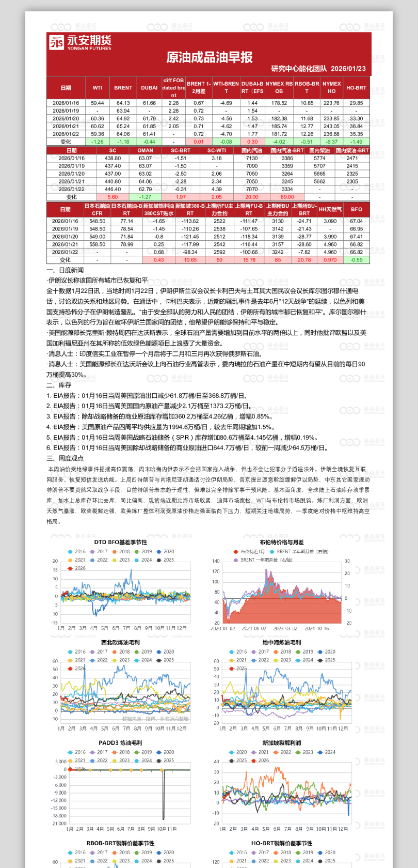The width and height of the screenshot is (418, 868).
Task: Select the SC-WTI value 4.39
Action: coord(217,189)
